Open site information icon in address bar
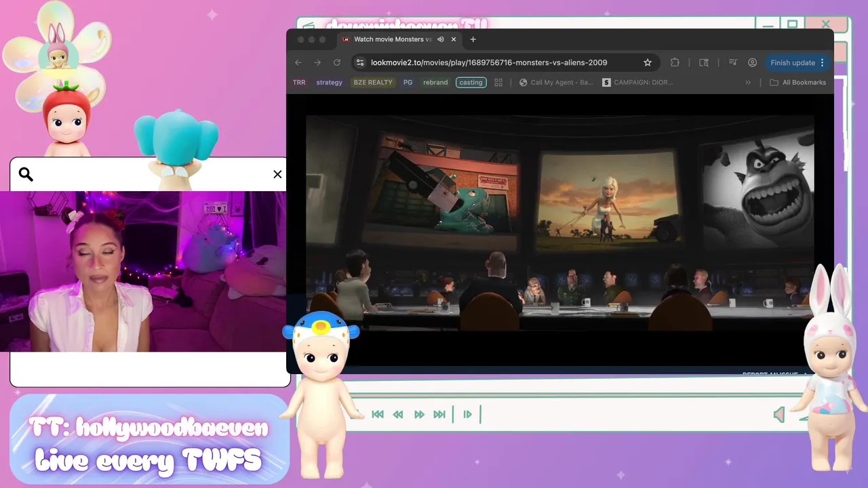 [360, 62]
